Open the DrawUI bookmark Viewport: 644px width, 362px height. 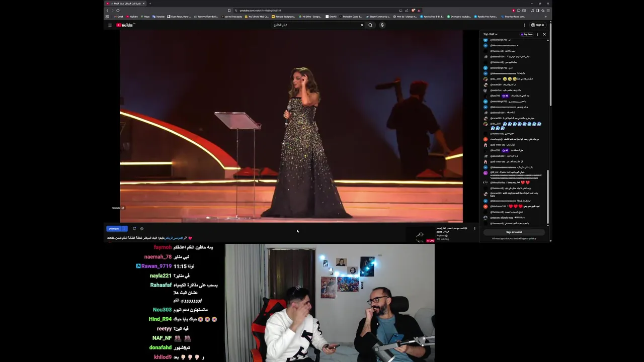click(332, 17)
